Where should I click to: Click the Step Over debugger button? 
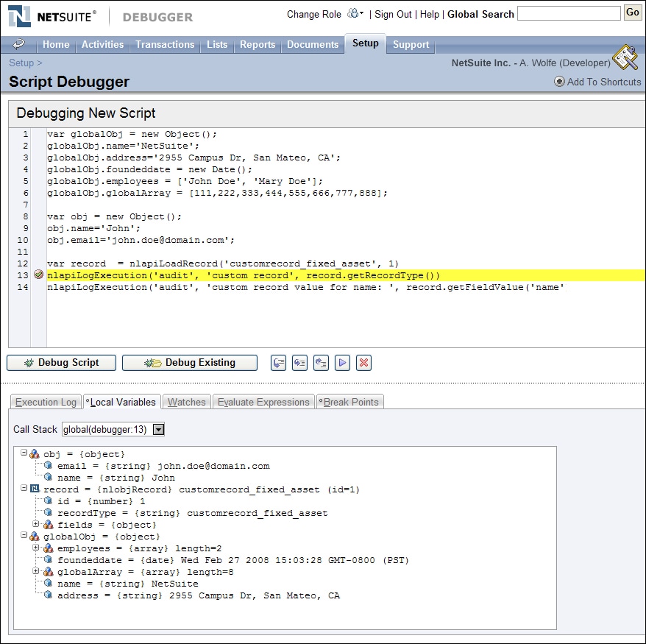(x=278, y=363)
